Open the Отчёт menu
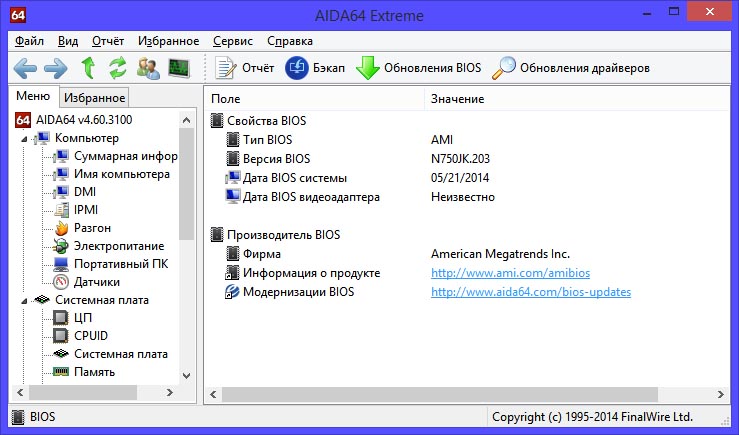Screen dimensions: 739x435 [108, 41]
